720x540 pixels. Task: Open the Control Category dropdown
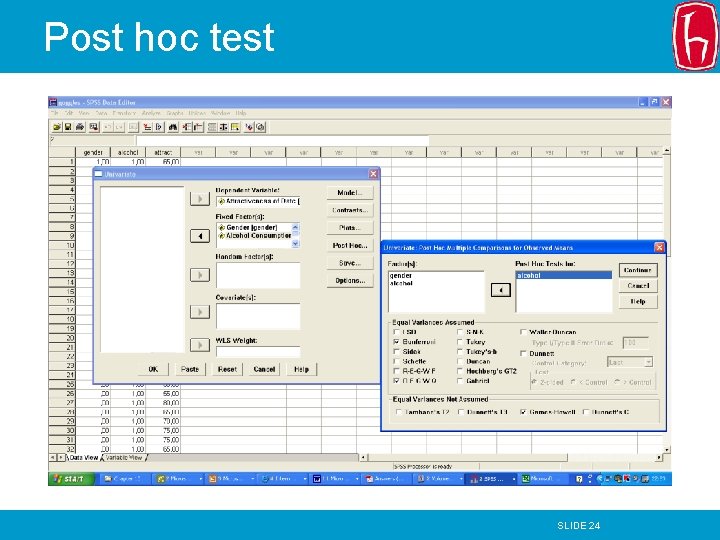[x=648, y=362]
